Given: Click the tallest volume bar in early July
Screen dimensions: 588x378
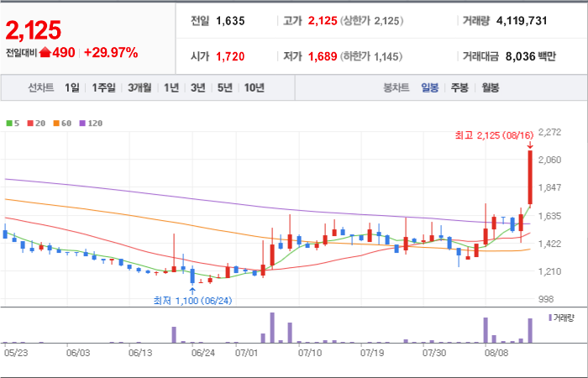Looking at the screenshot, I should pyautogui.click(x=272, y=328).
